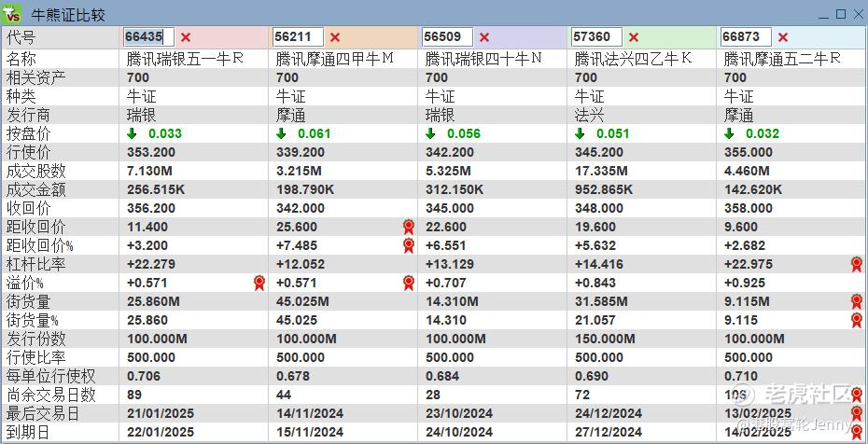868x444 pixels.
Task: Select warrant name 腾讯瑞银四十牛N
Action: [x=483, y=59]
